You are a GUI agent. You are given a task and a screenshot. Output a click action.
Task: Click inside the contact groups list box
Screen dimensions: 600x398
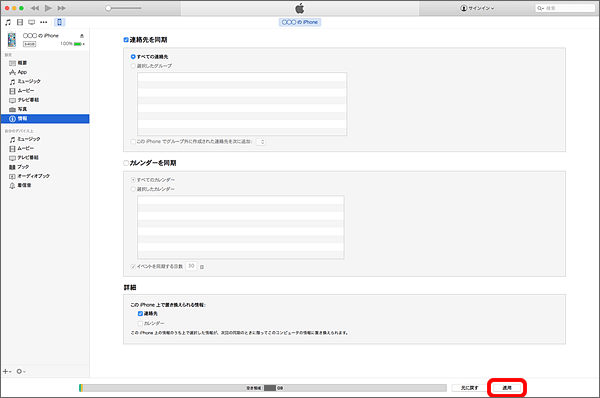coord(242,104)
